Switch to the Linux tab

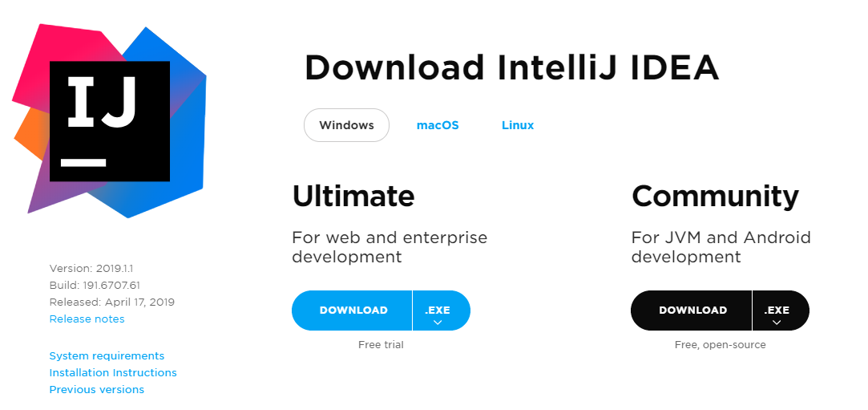[x=518, y=125]
